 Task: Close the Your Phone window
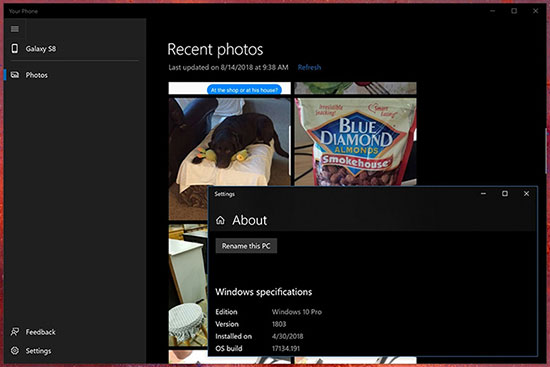[535, 11]
